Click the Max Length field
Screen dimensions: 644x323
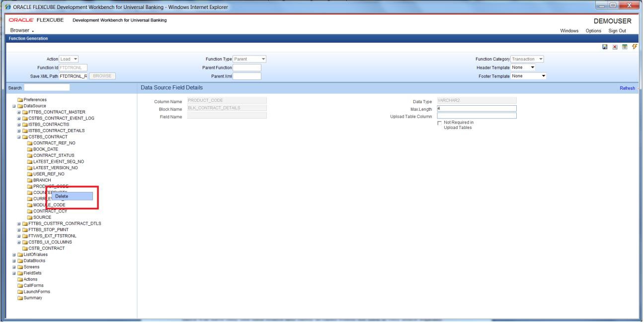pos(477,109)
